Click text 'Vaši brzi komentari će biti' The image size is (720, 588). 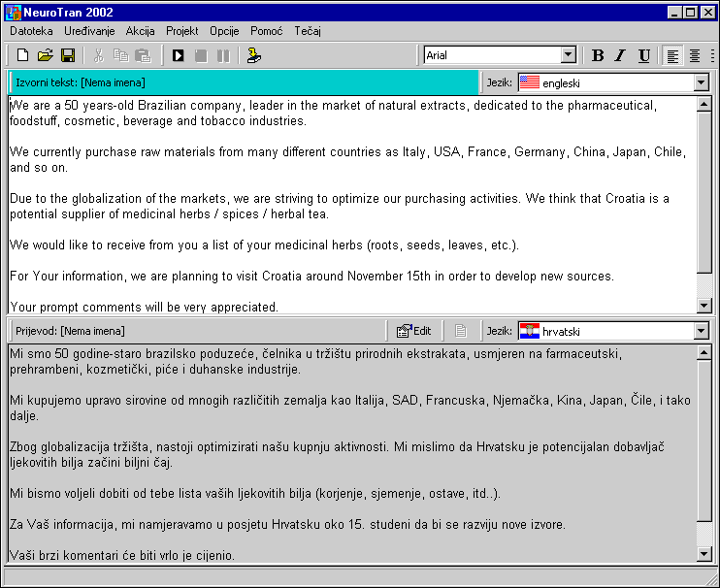click(x=82, y=555)
